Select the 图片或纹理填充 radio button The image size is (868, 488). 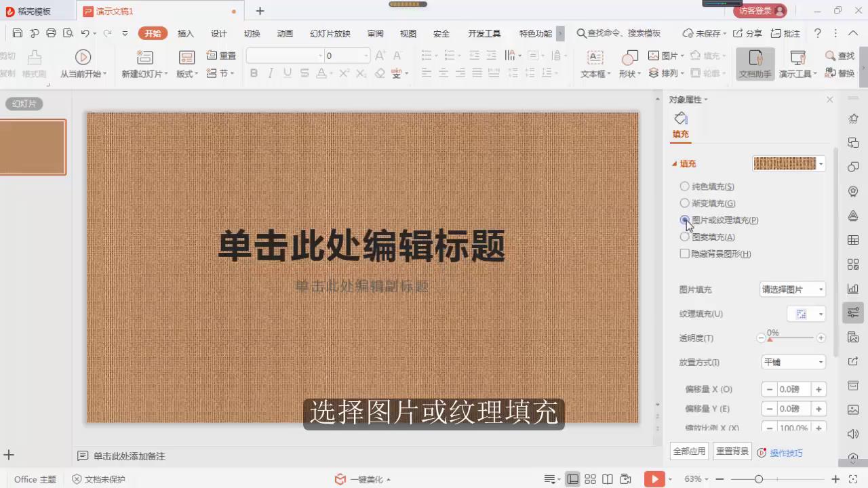click(x=684, y=220)
